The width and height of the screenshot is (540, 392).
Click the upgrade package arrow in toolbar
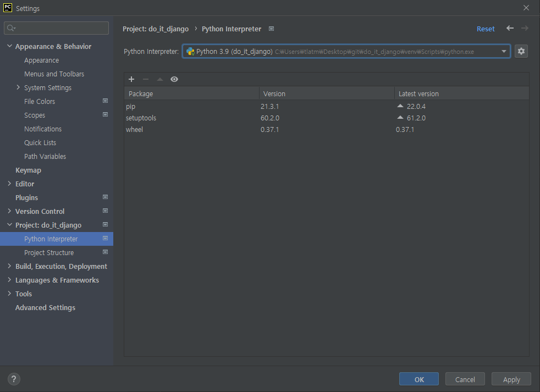pos(160,79)
